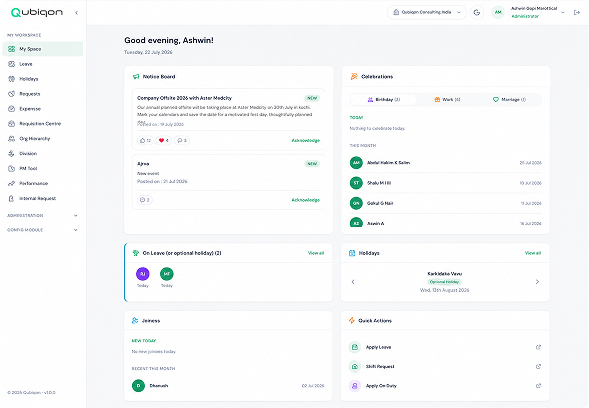Open comments on Company Offsite notice
The height and width of the screenshot is (408, 589).
point(182,141)
